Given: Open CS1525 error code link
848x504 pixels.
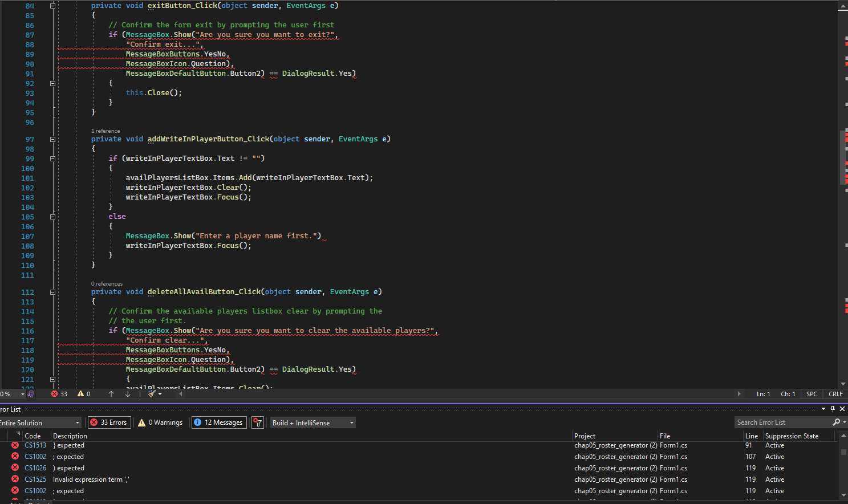Looking at the screenshot, I should pos(35,479).
